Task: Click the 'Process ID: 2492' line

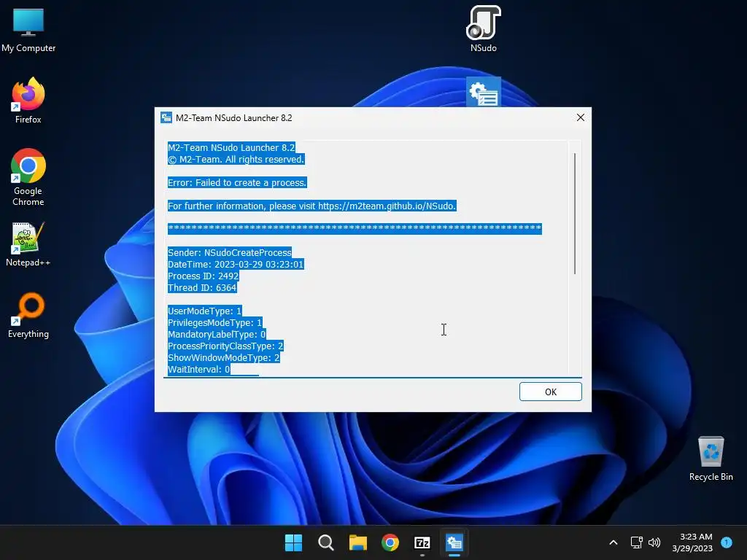Action: (203, 276)
